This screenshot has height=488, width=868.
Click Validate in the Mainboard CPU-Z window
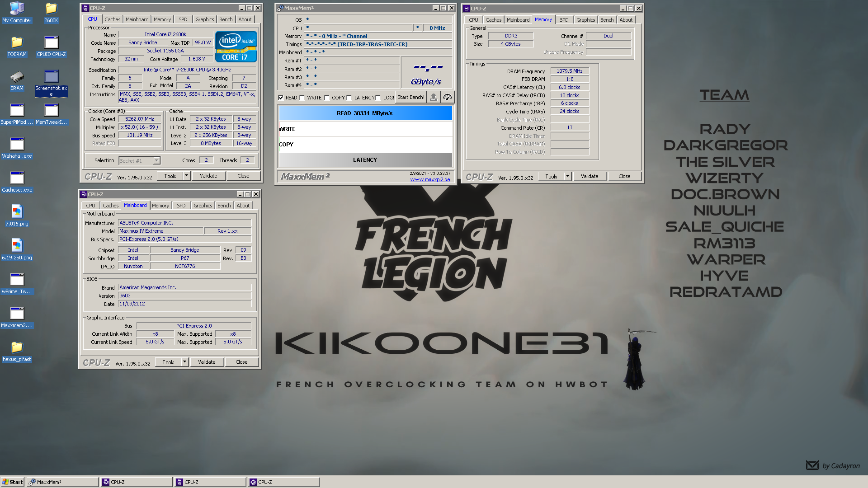tap(207, 362)
